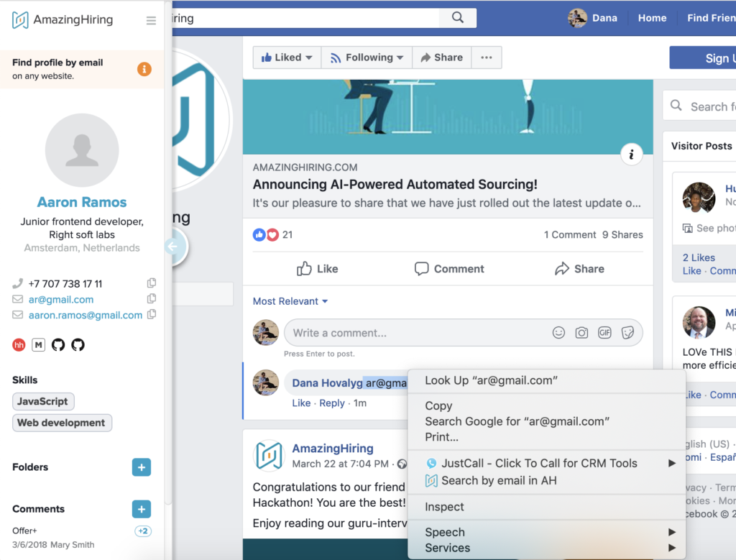The image size is (736, 560).
Task: Click the info icon on the link preview
Action: point(631,154)
